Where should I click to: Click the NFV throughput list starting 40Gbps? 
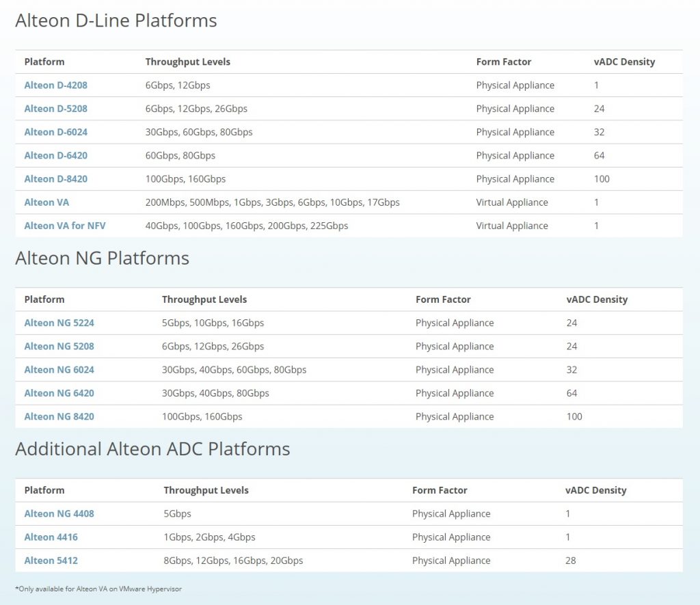click(247, 226)
